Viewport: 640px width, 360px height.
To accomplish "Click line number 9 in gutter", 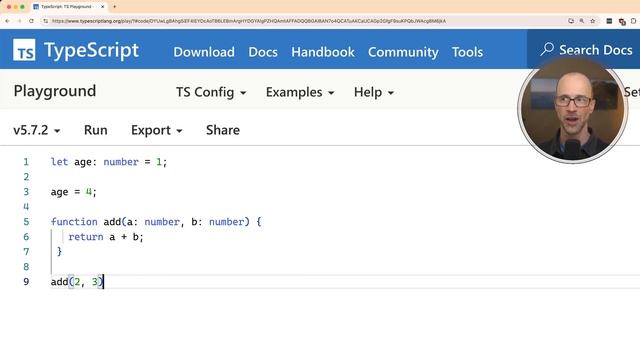I will click(x=26, y=282).
